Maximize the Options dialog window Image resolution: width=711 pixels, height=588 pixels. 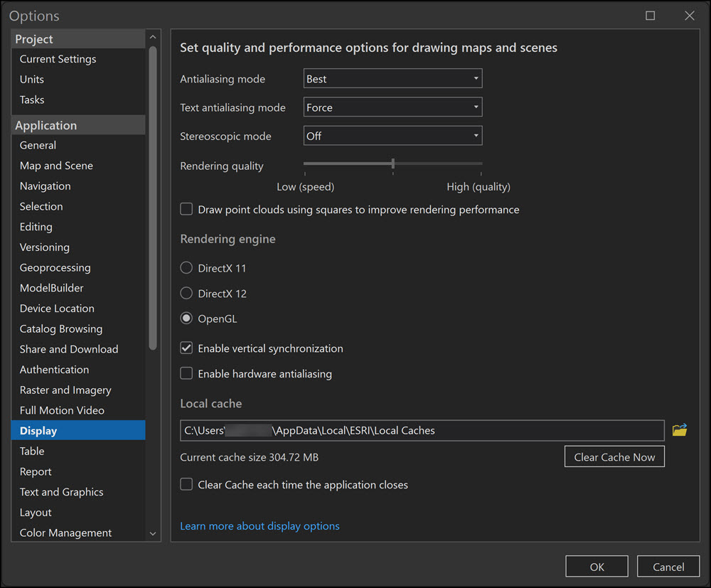pyautogui.click(x=650, y=16)
